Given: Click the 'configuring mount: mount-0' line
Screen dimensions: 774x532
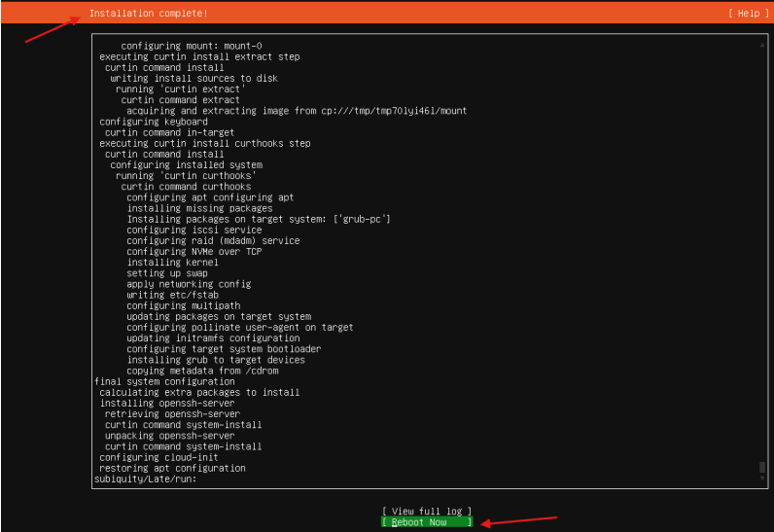Looking at the screenshot, I should [x=191, y=46].
